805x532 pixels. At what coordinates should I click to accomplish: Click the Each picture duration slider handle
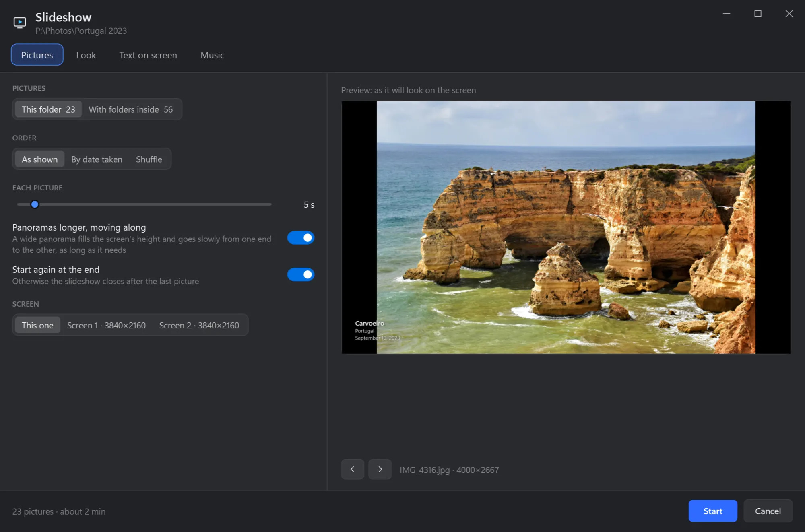(x=35, y=204)
